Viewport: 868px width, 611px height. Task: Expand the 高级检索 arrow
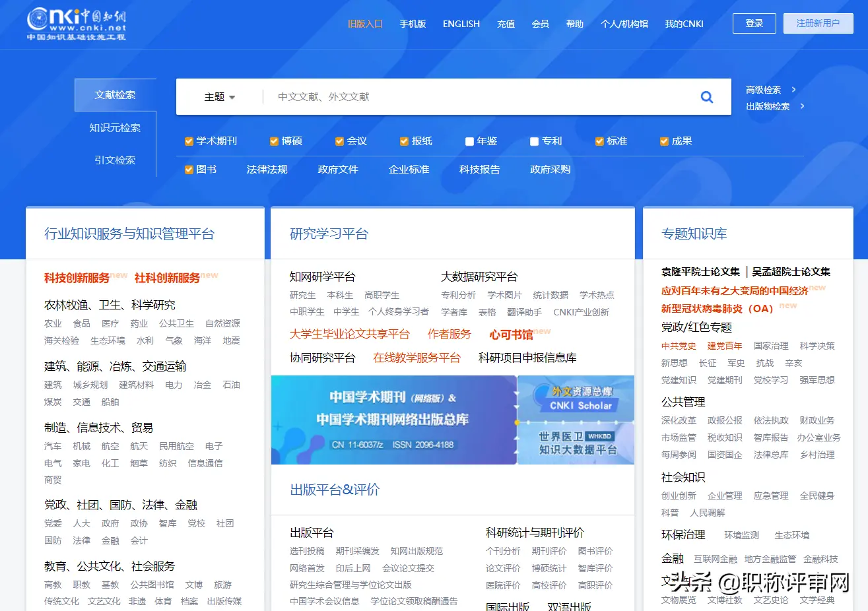pyautogui.click(x=793, y=90)
